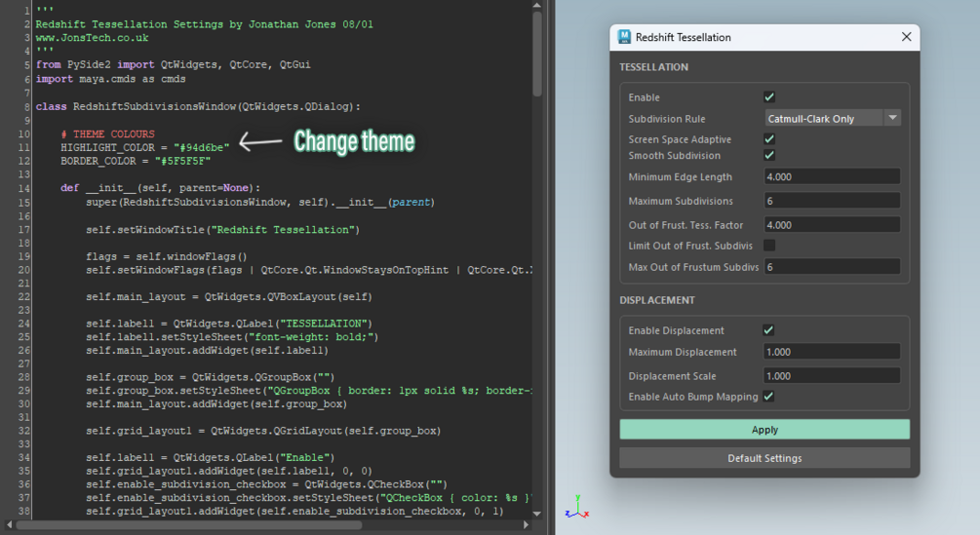Click the Subdivision Rule label
980x535 pixels.
(667, 119)
